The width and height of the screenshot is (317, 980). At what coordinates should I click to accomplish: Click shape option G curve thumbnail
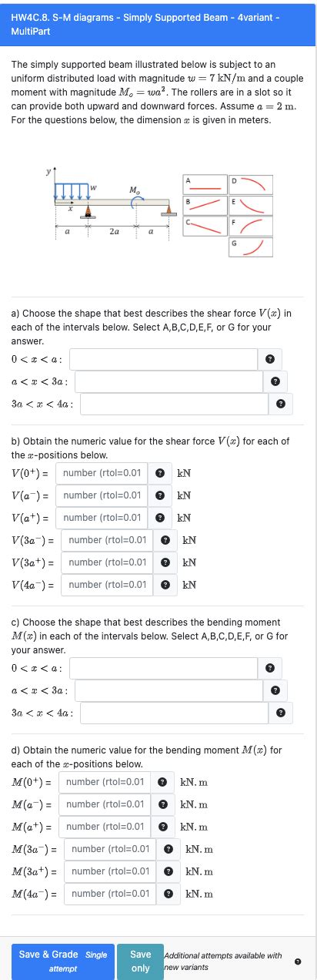click(x=250, y=247)
